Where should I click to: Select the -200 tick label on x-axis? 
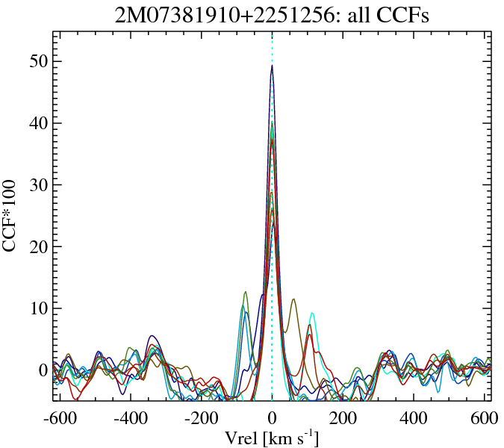(x=201, y=417)
